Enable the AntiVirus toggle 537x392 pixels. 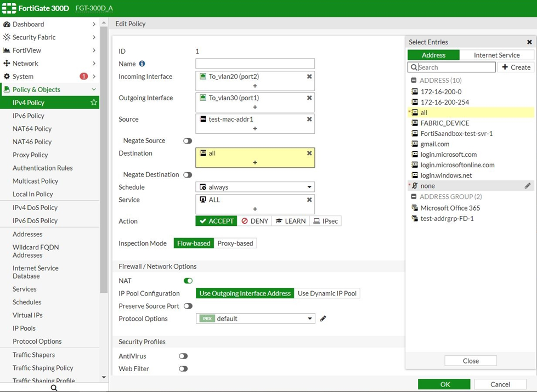tap(183, 356)
